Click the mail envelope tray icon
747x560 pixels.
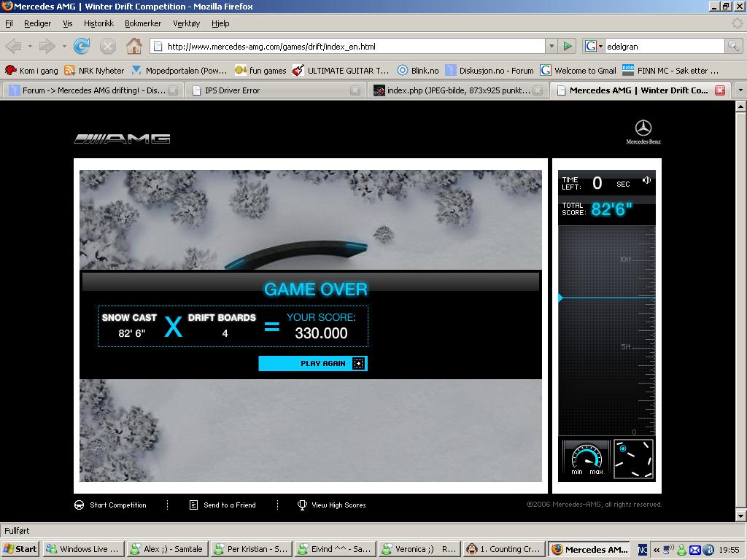[x=695, y=550]
